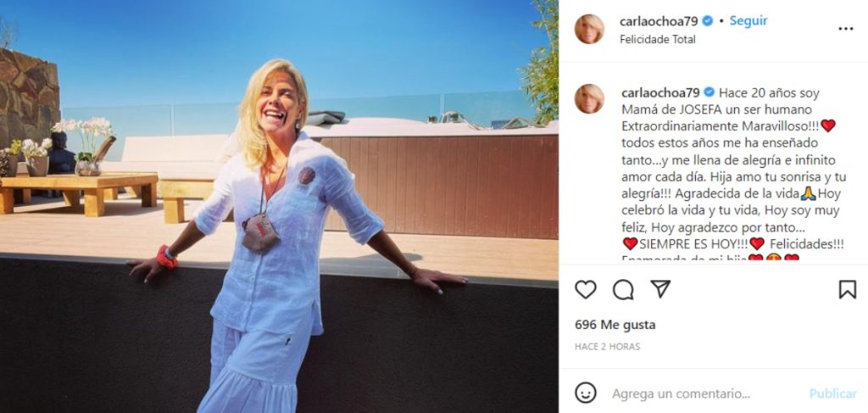Click the verified badge beside header username

click(708, 21)
